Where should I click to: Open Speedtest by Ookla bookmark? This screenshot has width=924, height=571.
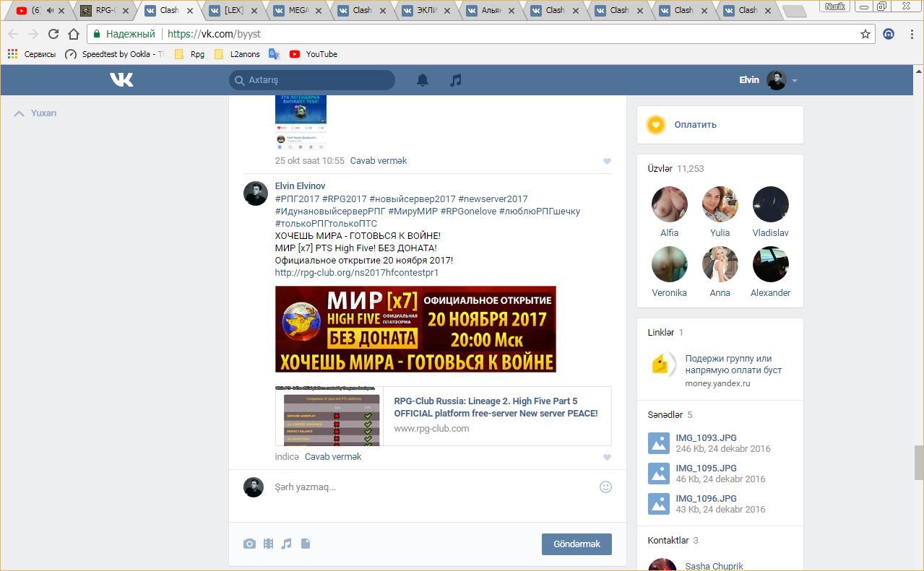[x=114, y=54]
